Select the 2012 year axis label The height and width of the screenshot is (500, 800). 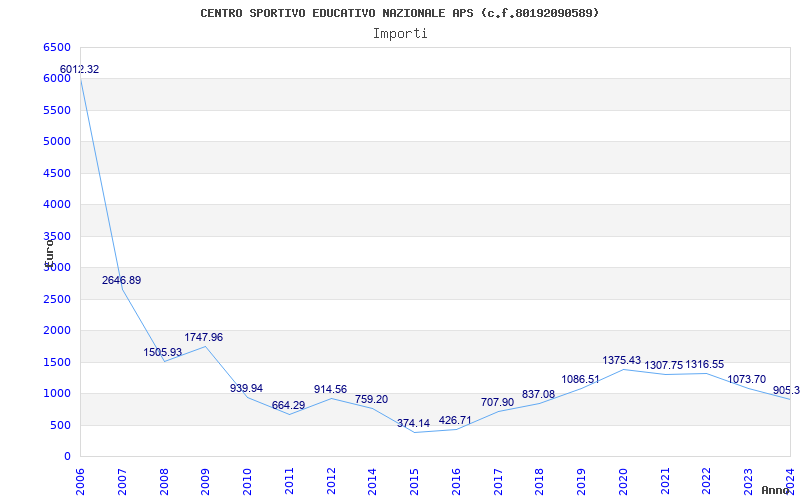(331, 482)
